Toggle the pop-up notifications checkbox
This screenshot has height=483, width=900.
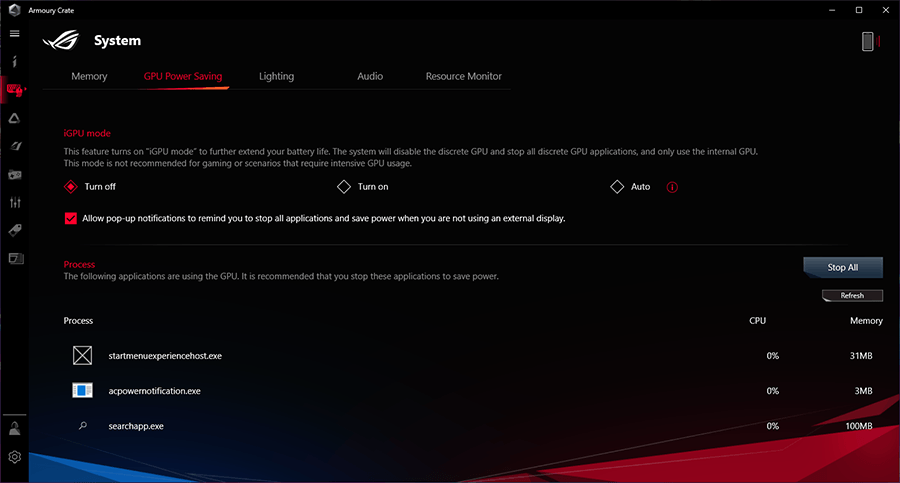point(71,218)
